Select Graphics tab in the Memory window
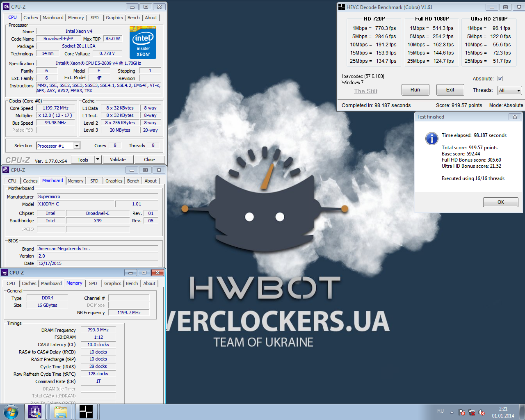The image size is (525, 420). [x=113, y=283]
